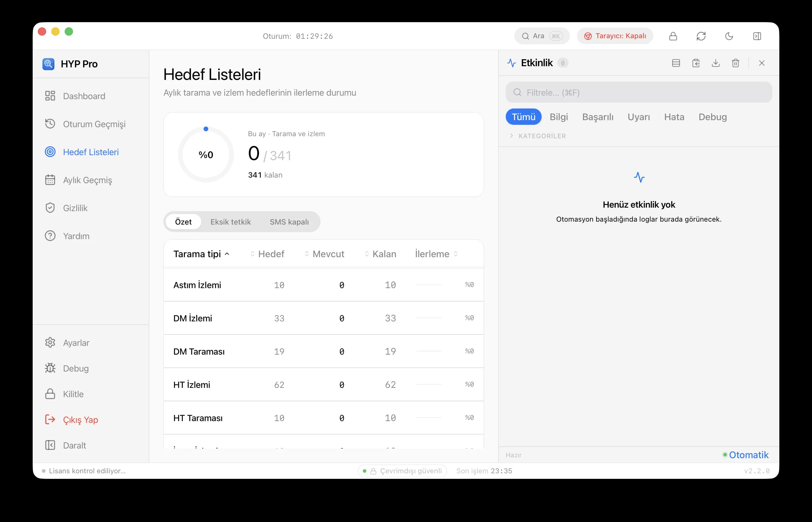Click the DM Taraması row label

(x=199, y=351)
